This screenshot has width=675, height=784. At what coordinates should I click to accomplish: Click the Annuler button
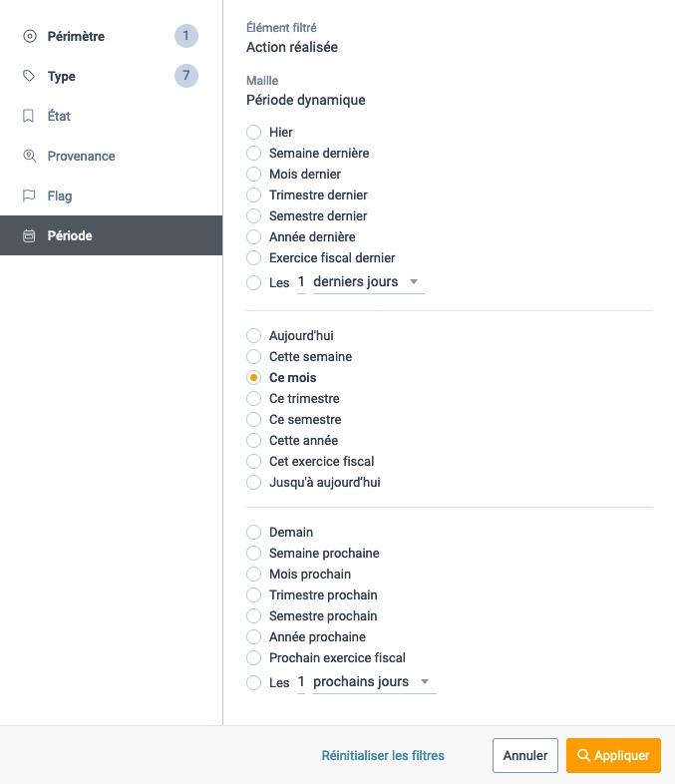525,755
